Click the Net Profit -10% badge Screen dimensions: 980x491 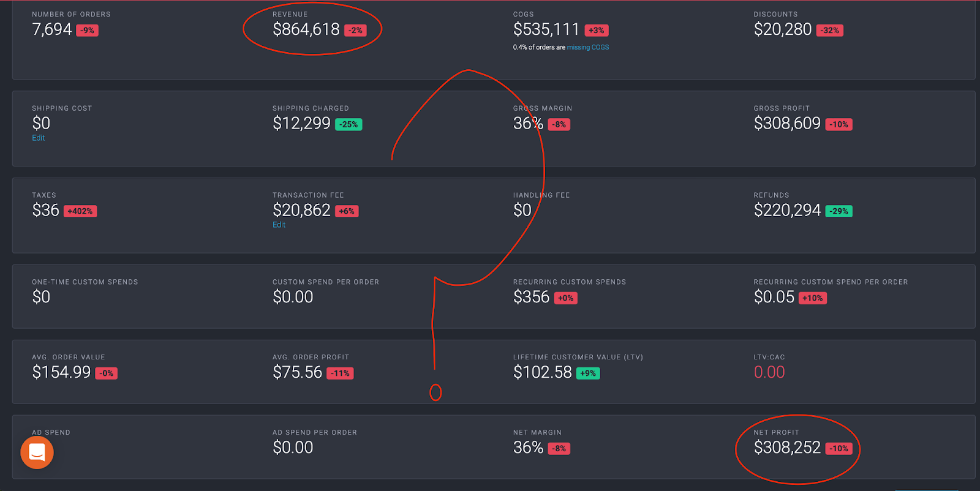[x=839, y=448]
